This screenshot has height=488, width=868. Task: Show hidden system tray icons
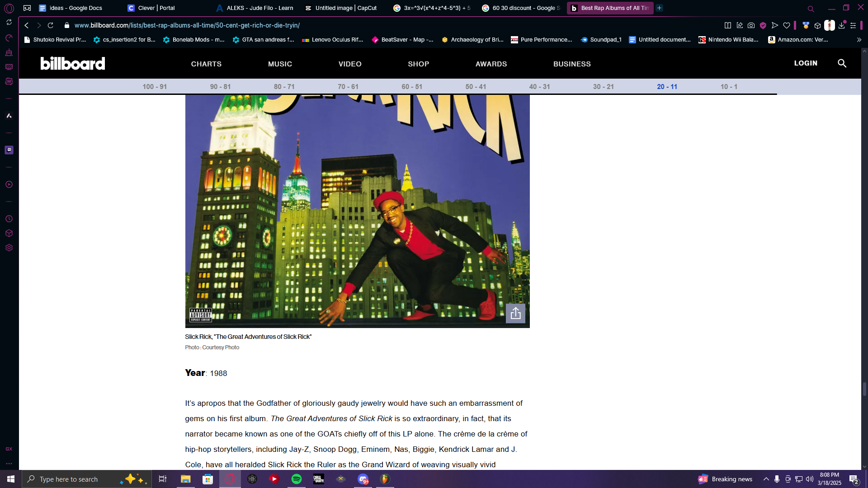click(766, 479)
